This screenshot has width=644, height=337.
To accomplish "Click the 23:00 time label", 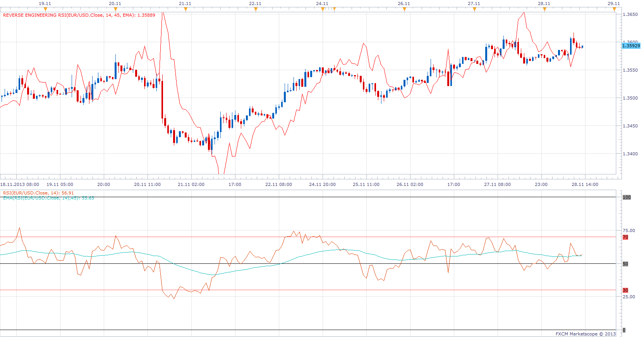I will pos(541,184).
